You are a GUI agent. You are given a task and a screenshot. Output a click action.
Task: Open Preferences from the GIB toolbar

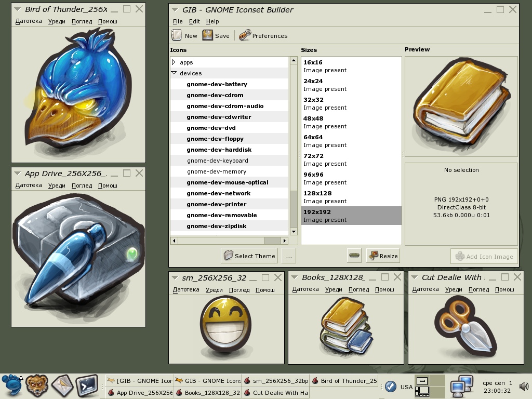pyautogui.click(x=263, y=35)
